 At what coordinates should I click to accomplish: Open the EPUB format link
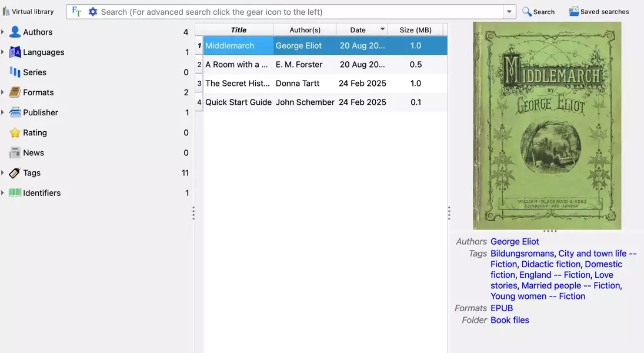click(x=502, y=308)
